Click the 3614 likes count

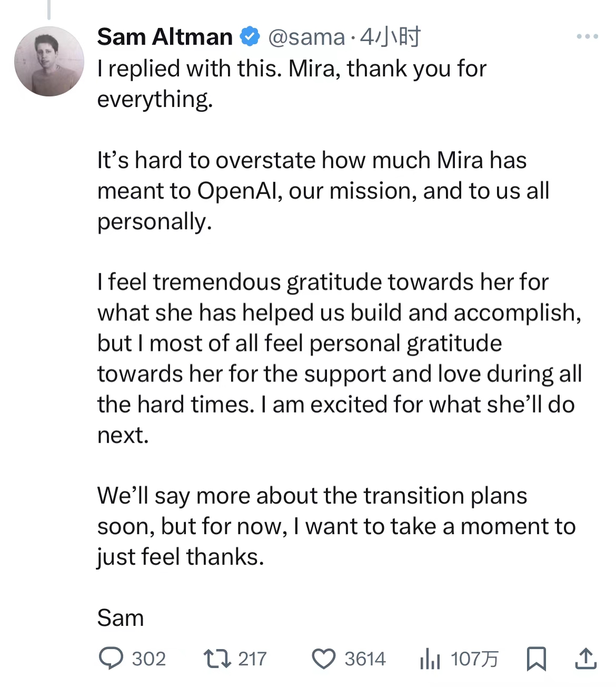(x=365, y=659)
